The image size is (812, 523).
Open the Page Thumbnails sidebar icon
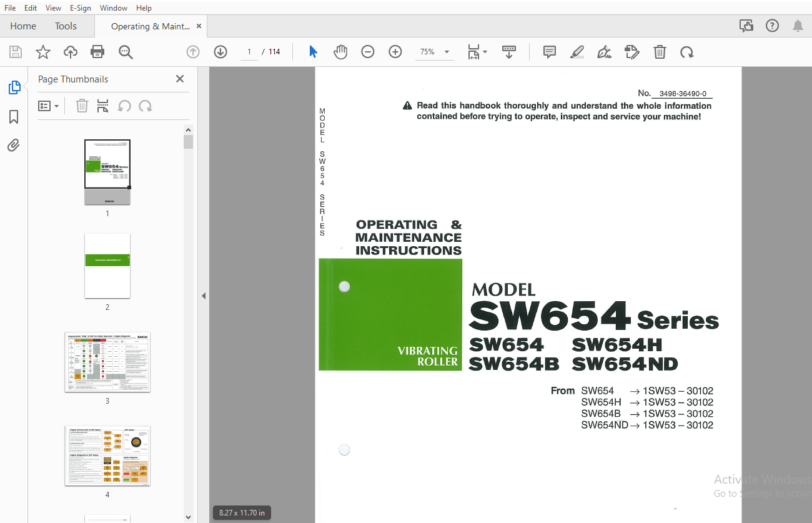pos(14,87)
